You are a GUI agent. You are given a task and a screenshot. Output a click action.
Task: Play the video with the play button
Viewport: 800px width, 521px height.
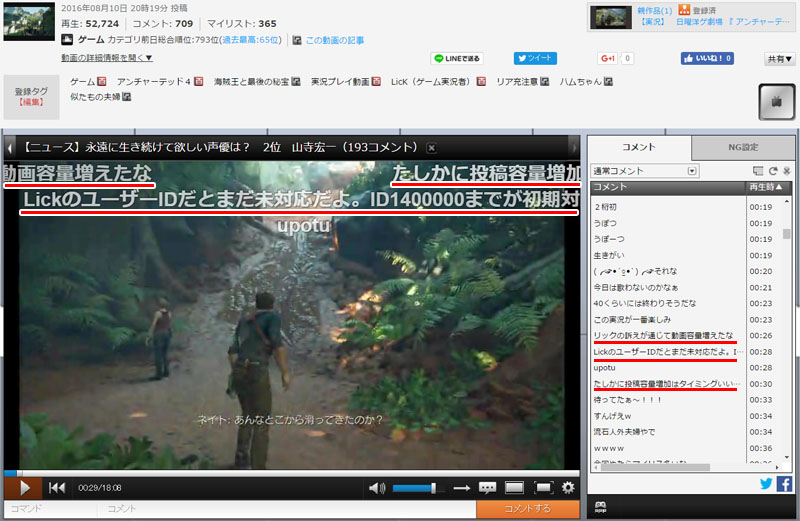point(24,488)
